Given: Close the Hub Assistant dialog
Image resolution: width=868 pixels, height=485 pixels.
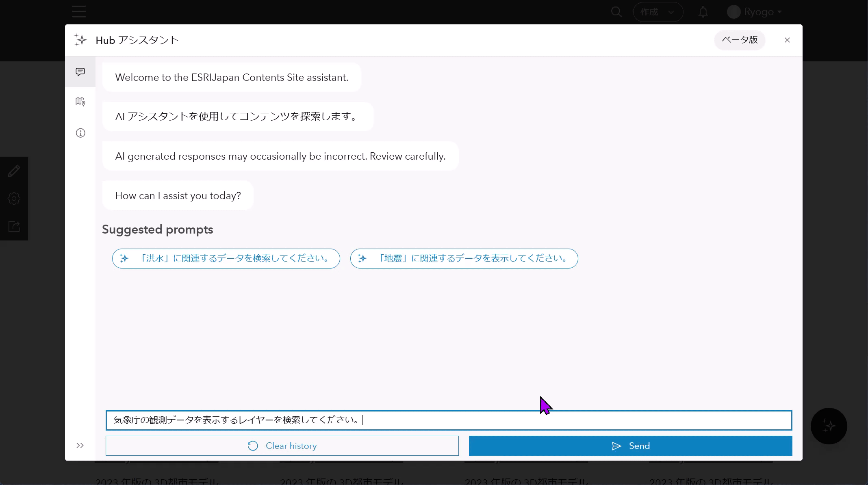Looking at the screenshot, I should click(787, 40).
